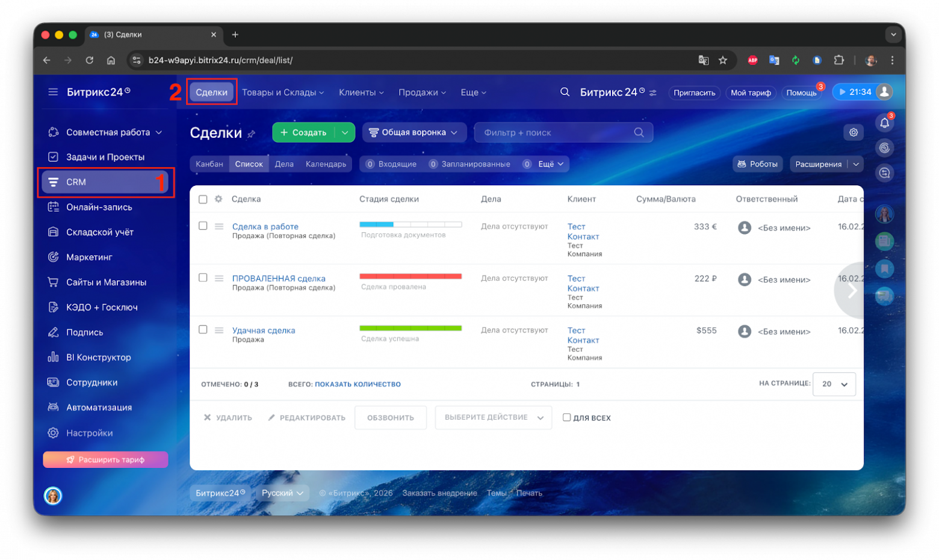Open the filter settings gear above the deal list
Image resolution: width=939 pixels, height=560 pixels.
coord(853,132)
